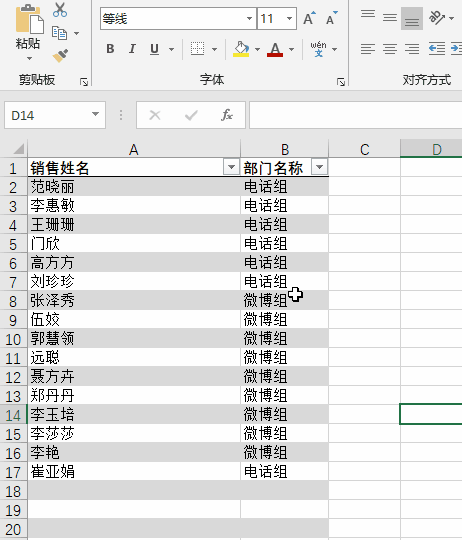Select cell containing 门欣
The image size is (462, 540).
134,243
